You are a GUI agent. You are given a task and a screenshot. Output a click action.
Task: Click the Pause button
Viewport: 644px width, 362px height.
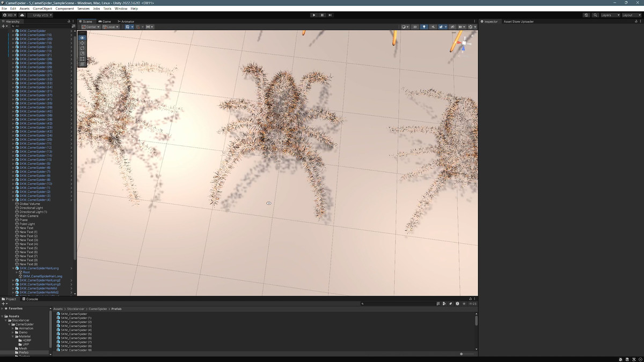[322, 15]
